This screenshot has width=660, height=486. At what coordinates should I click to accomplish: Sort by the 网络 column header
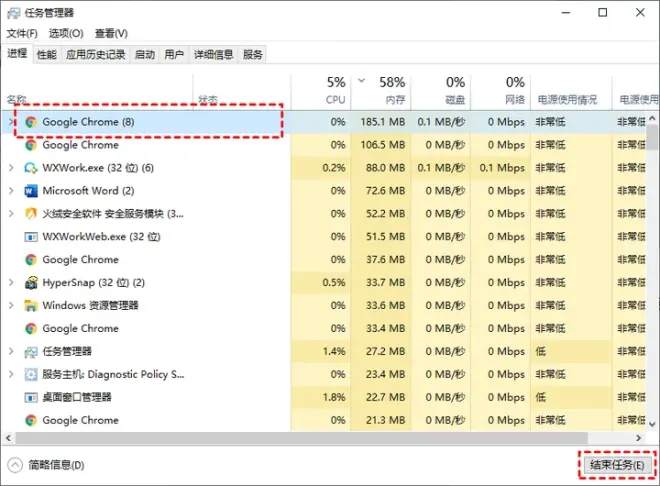[501, 91]
